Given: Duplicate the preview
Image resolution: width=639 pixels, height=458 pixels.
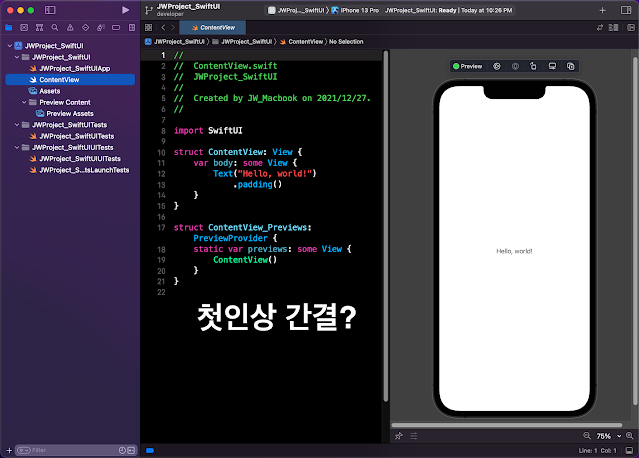Looking at the screenshot, I should pyautogui.click(x=571, y=66).
